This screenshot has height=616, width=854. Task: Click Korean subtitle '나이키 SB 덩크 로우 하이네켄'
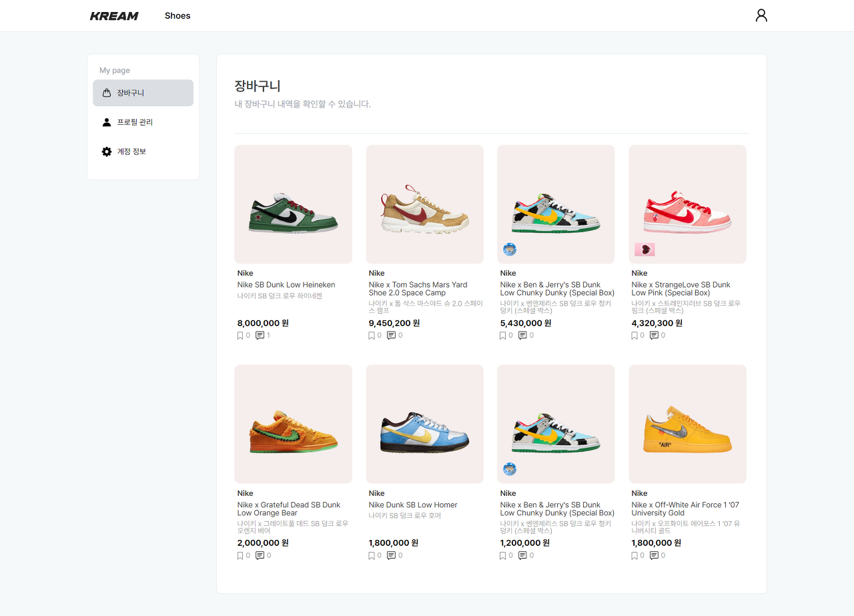click(280, 296)
